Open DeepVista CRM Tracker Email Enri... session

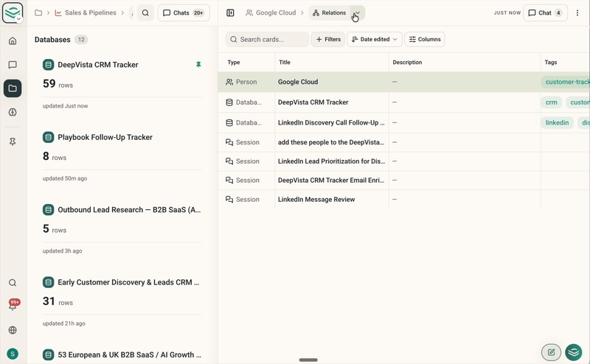[x=403, y=180]
